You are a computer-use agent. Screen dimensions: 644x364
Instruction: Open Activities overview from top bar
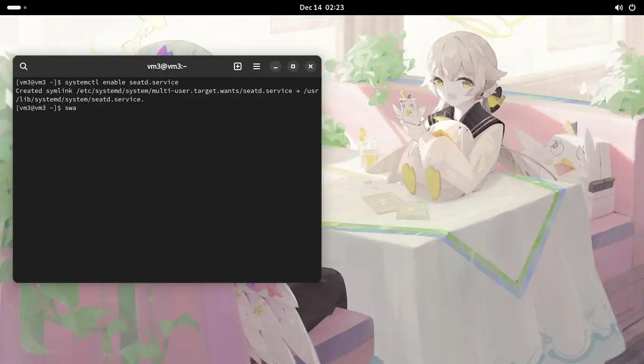(x=17, y=8)
